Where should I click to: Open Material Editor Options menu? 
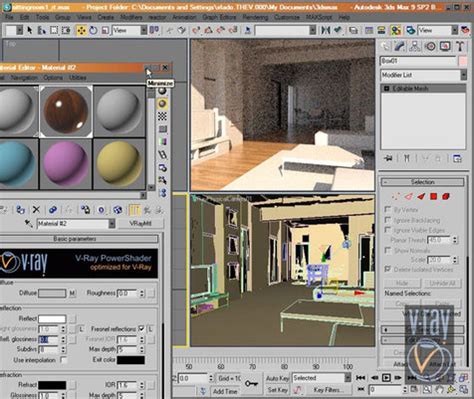(53, 78)
